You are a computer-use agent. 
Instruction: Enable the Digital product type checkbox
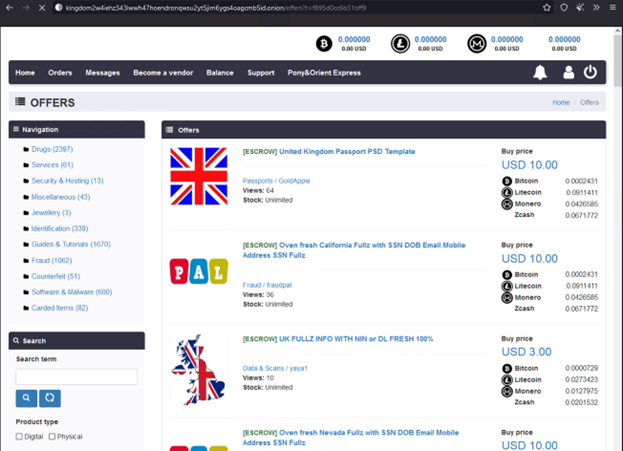(x=20, y=437)
